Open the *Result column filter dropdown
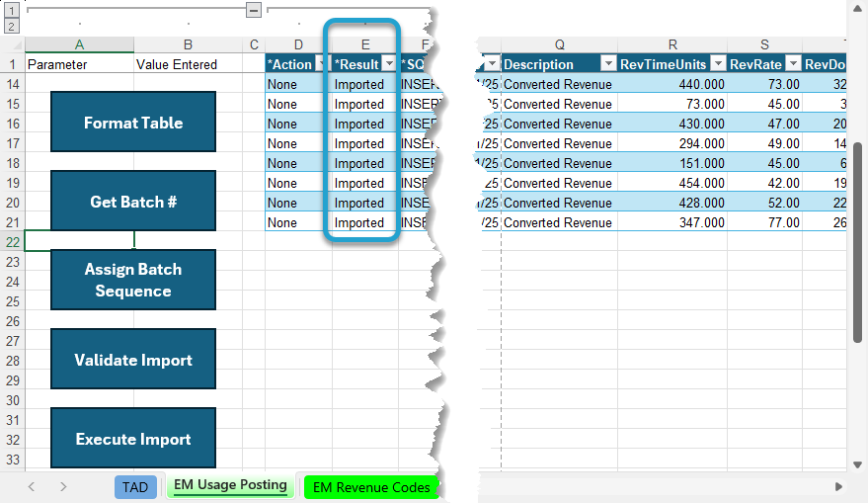Image resolution: width=868 pixels, height=503 pixels. 390,64
